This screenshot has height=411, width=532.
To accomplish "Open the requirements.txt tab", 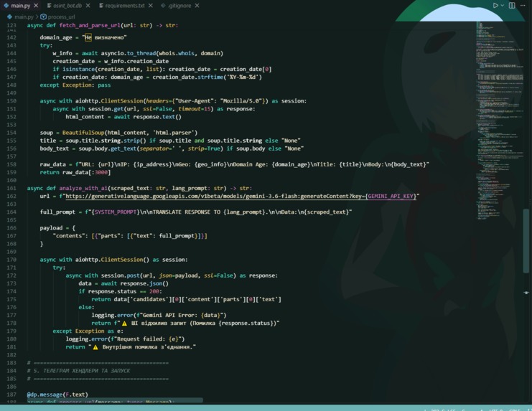I will [x=125, y=6].
